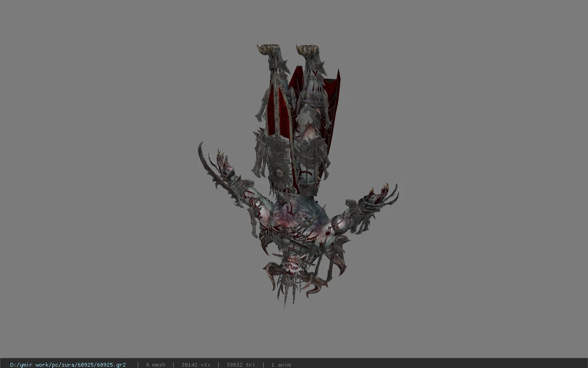Click the '39832 tri' triangle count

point(241,365)
